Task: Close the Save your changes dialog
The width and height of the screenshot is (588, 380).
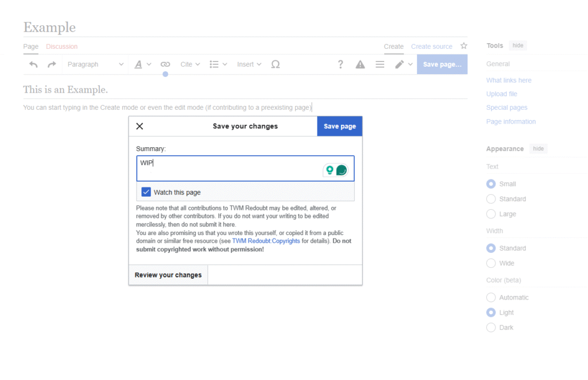Action: (140, 126)
